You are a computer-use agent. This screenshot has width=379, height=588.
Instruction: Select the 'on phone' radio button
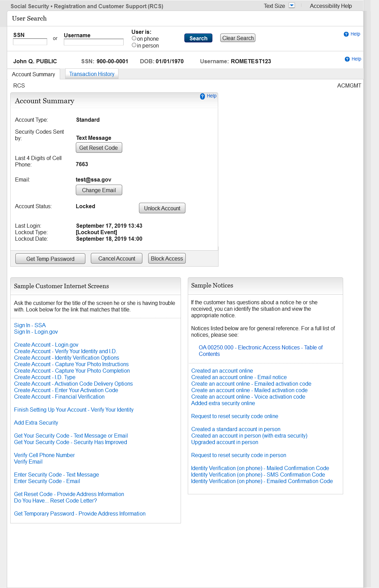134,38
